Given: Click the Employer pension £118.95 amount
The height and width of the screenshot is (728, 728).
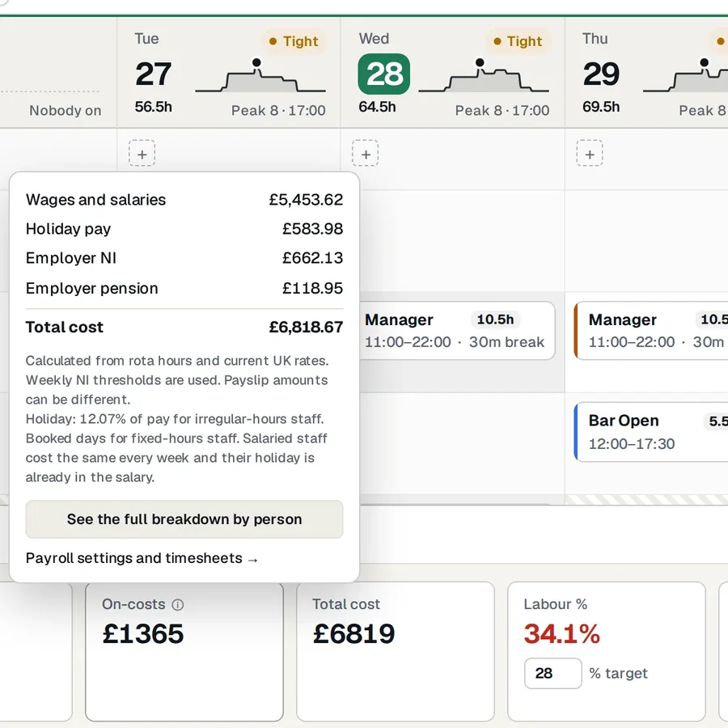Looking at the screenshot, I should coord(312,288).
